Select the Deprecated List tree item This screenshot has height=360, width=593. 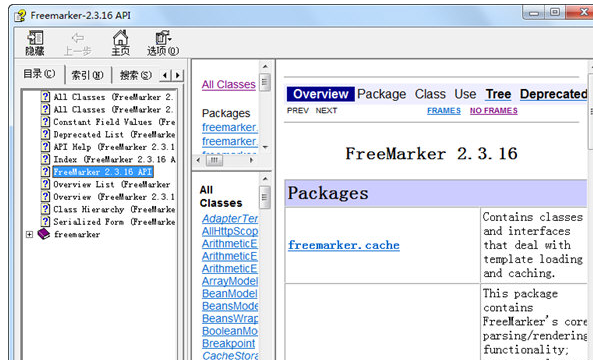point(114,134)
